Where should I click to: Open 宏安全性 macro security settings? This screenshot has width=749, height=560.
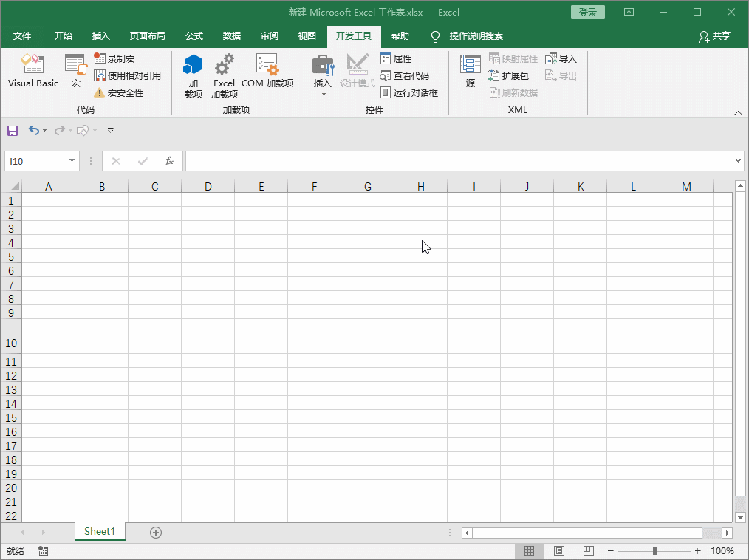tap(119, 92)
